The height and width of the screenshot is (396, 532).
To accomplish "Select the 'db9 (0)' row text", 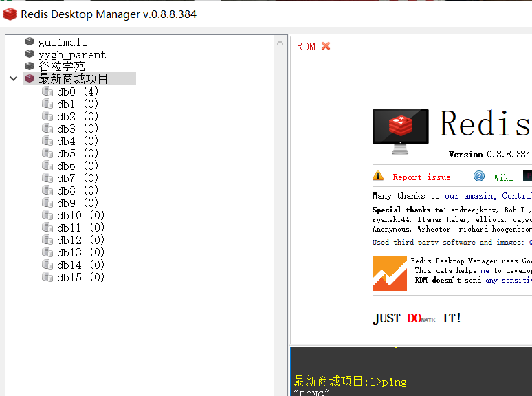I will 78,203.
